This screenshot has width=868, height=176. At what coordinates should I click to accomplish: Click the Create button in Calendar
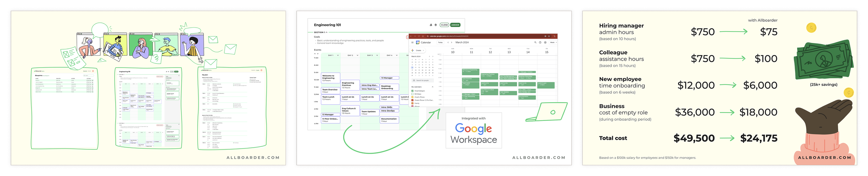[x=417, y=51]
